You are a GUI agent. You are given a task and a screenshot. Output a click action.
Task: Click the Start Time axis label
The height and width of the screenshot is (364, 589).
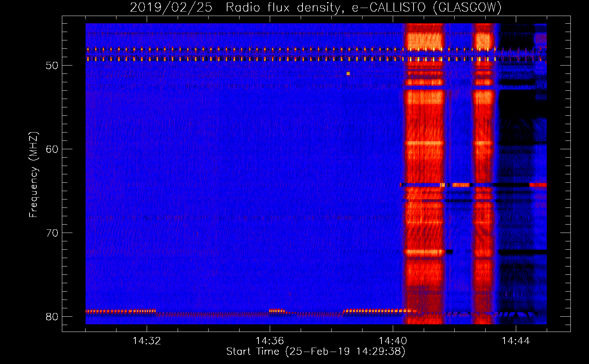316,352
